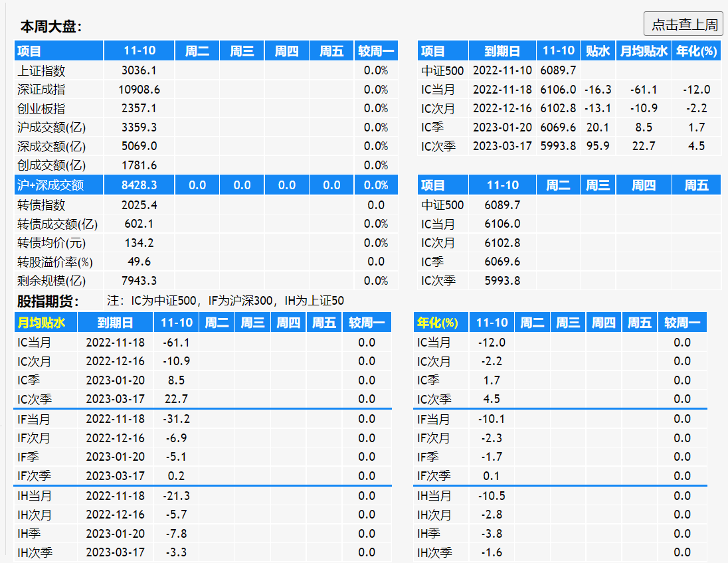Click the 创业板指 row label

point(41,109)
